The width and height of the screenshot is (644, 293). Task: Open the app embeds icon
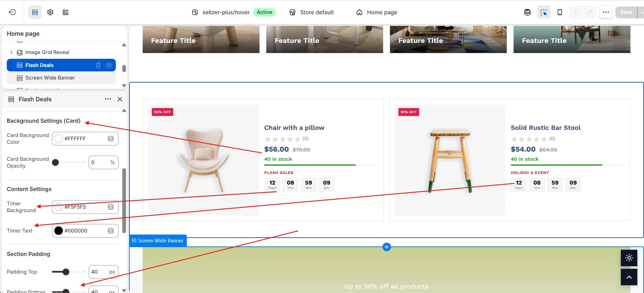click(x=66, y=12)
